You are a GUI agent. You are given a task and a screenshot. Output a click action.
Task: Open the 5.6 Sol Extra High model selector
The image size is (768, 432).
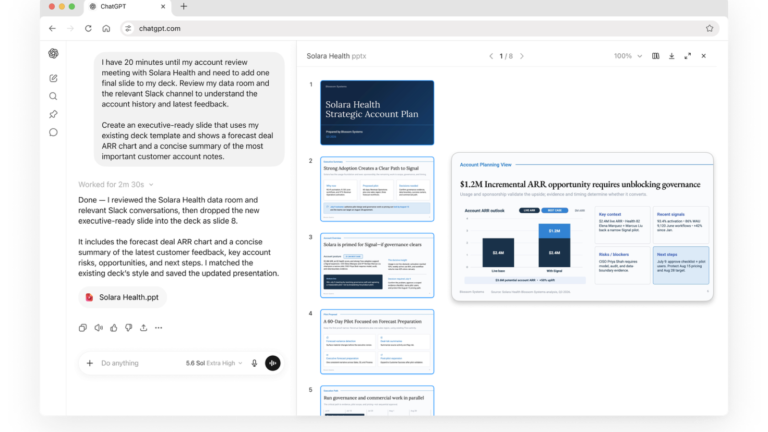pyautogui.click(x=214, y=363)
